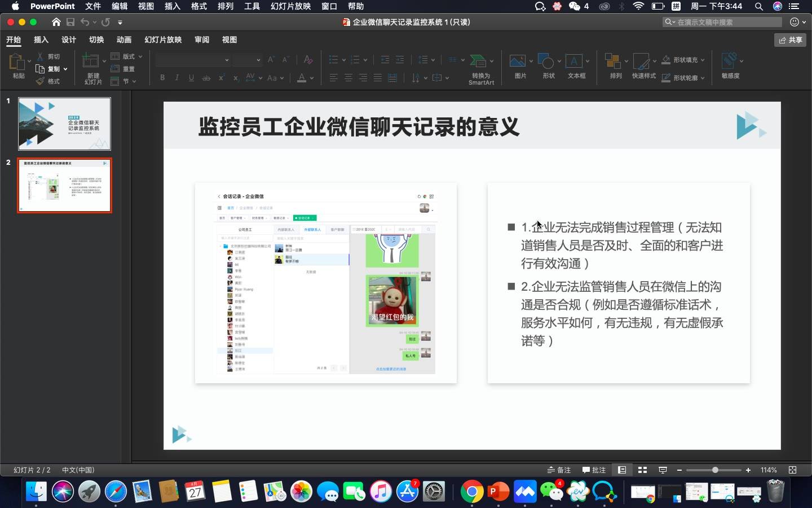Click the Save disk icon
812x508 pixels.
(x=70, y=22)
